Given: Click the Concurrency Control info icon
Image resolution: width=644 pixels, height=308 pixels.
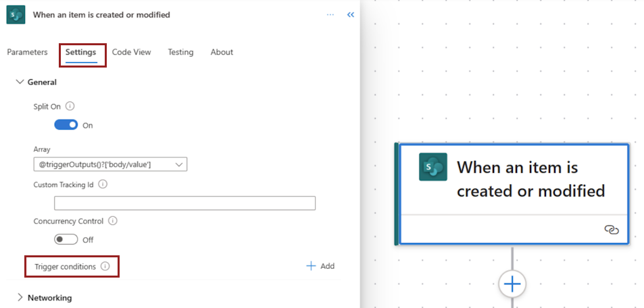Looking at the screenshot, I should coord(113,221).
